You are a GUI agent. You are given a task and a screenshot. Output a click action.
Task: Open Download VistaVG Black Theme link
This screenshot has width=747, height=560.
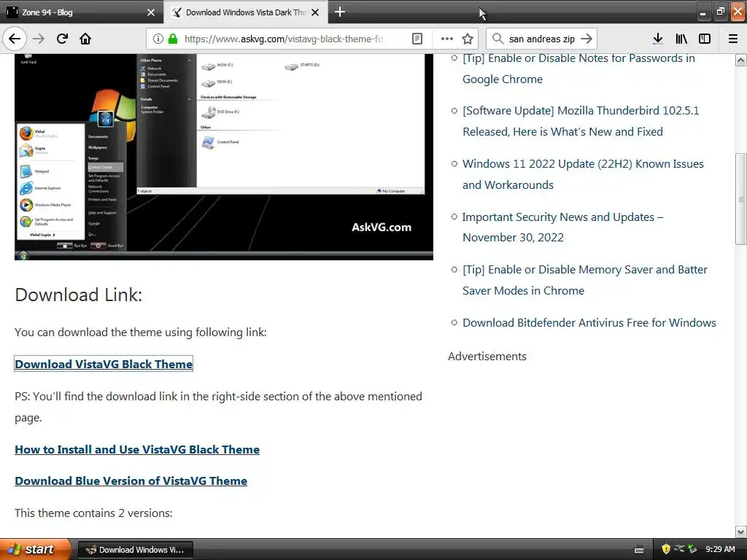(104, 364)
